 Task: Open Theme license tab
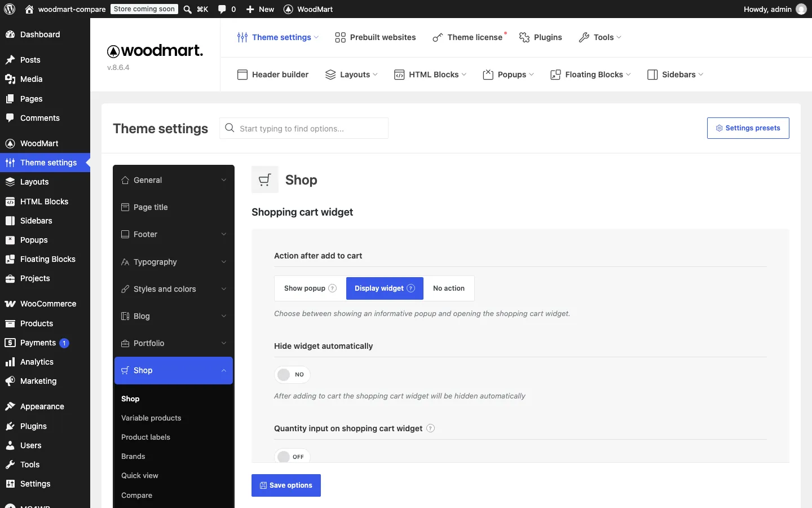(467, 37)
